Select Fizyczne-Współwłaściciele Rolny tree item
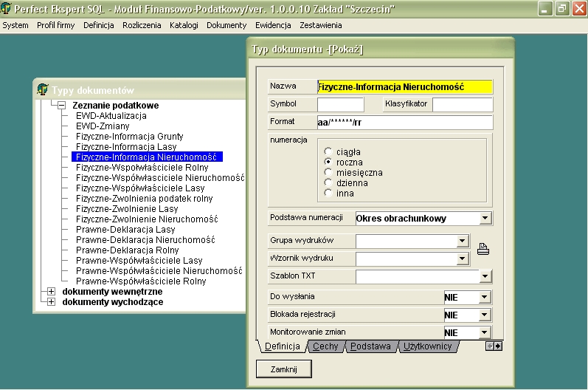 [x=142, y=168]
